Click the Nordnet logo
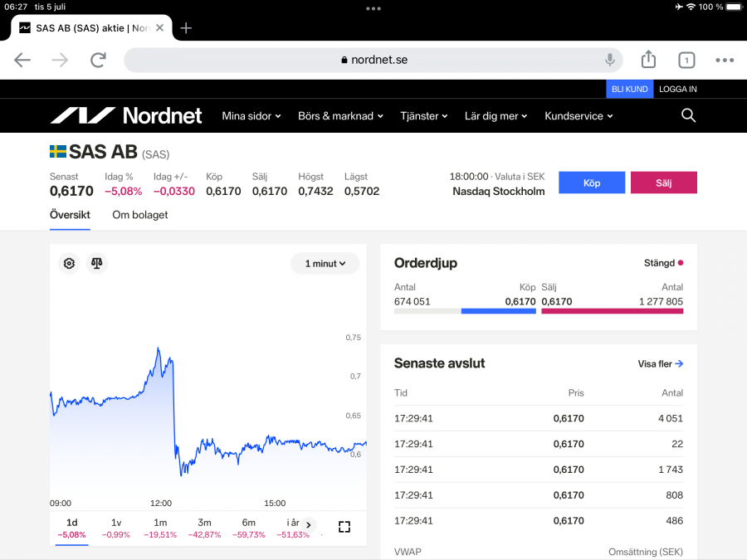 [125, 116]
